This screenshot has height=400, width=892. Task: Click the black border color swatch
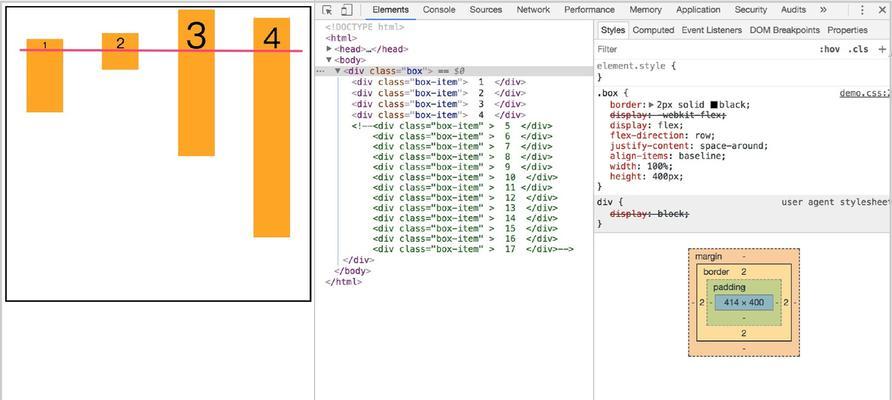pyautogui.click(x=713, y=105)
